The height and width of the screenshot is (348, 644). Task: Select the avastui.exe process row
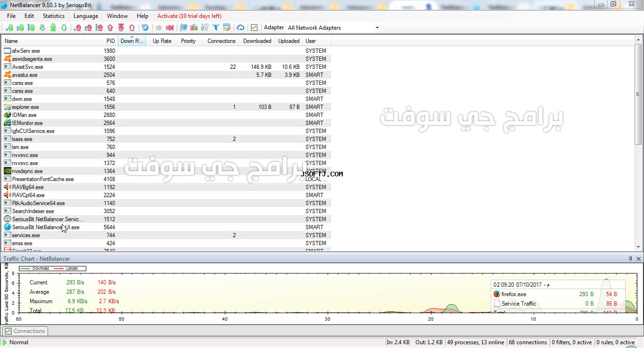tap(166, 75)
